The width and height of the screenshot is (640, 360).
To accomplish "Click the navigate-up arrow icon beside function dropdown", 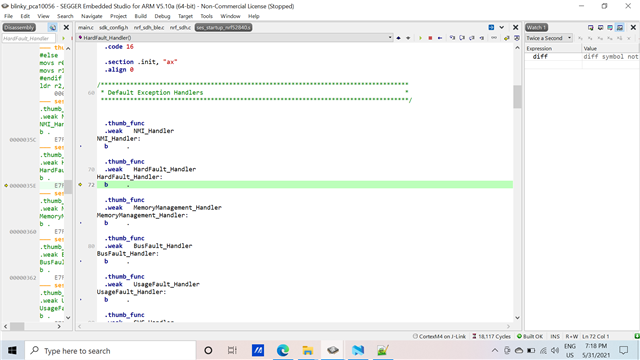I will [x=398, y=38].
